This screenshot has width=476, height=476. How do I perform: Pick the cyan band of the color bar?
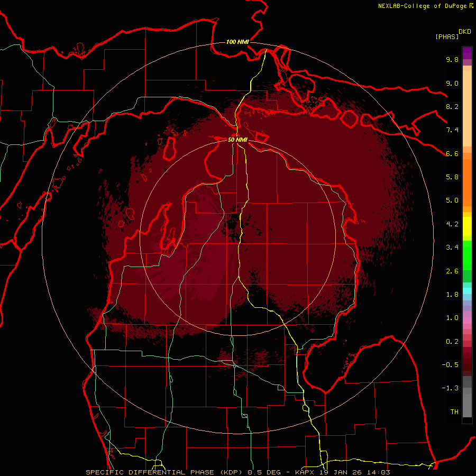tap(467, 291)
